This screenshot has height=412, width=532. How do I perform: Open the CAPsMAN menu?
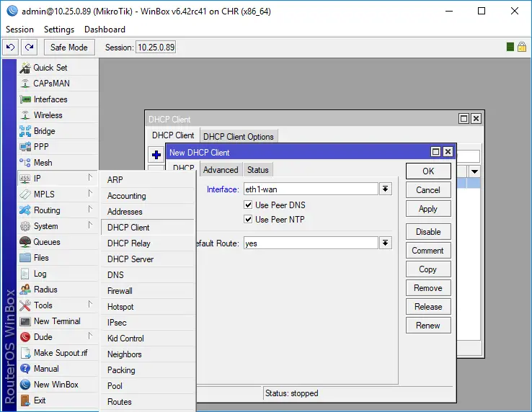pyautogui.click(x=58, y=84)
